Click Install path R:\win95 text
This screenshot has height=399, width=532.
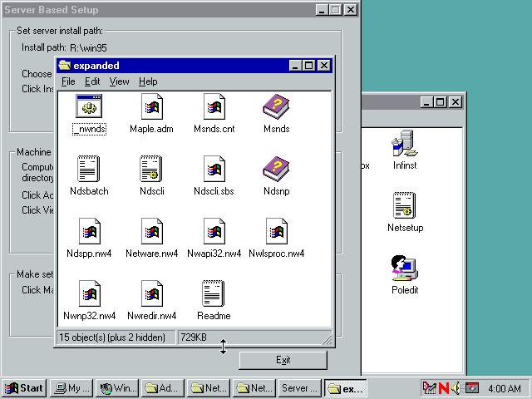click(x=64, y=47)
